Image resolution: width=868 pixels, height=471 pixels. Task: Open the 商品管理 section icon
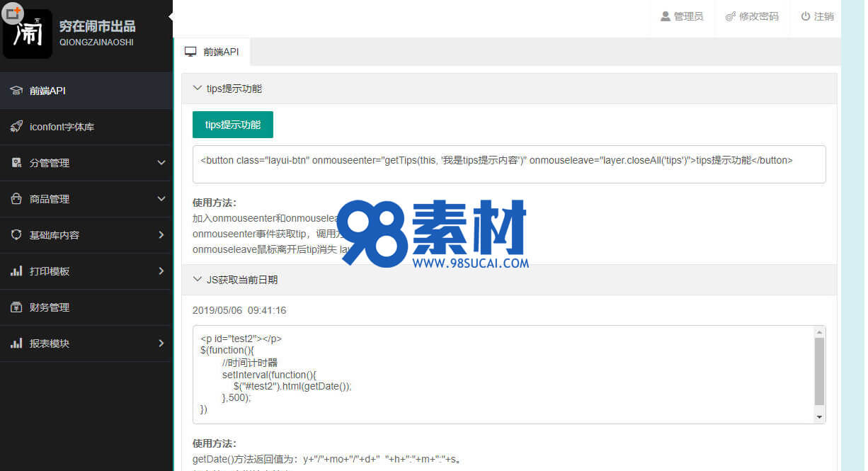[18, 199]
